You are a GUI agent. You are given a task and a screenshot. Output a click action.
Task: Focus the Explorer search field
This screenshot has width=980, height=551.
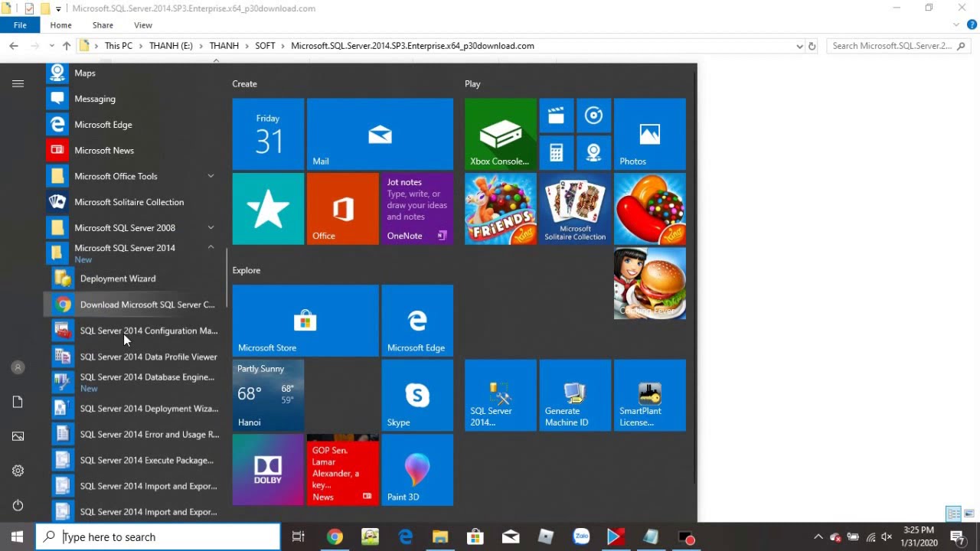[899, 46]
